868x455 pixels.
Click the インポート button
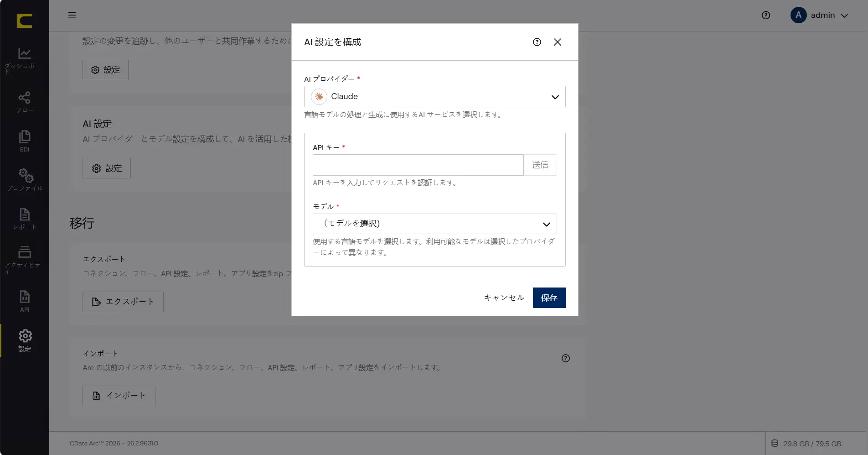coord(119,396)
